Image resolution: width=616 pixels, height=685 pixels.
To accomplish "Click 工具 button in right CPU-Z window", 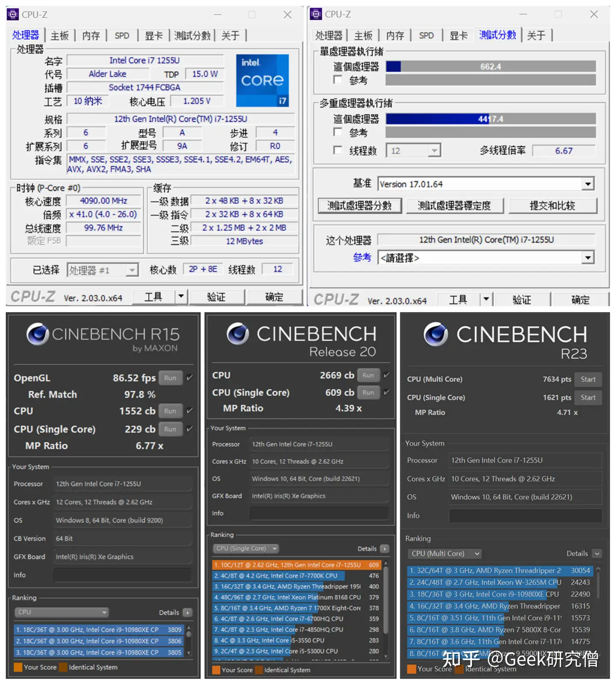I will pos(458,299).
